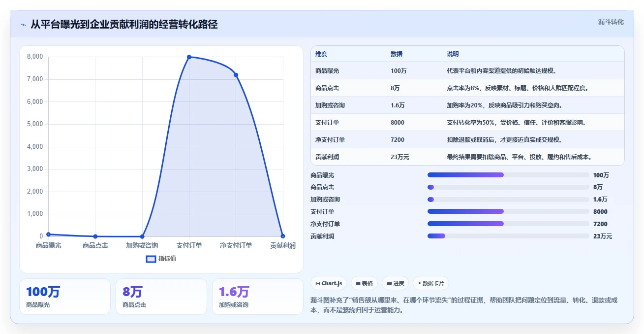Click the summary paragraph starting with 漏斗图补充了

[464, 305]
